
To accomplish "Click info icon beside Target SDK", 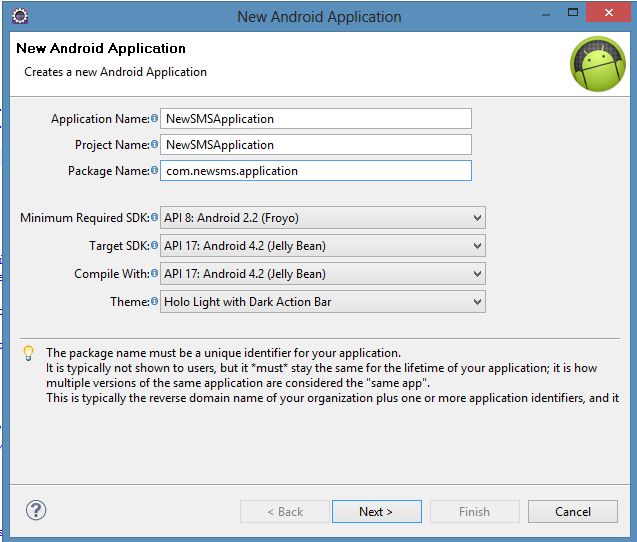I will pos(155,246).
